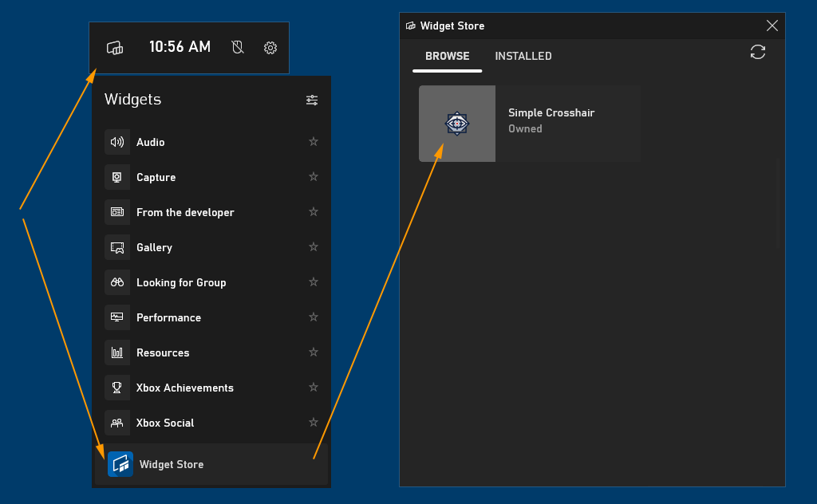Click the Capture widget icon
The image size is (817, 504).
pyautogui.click(x=117, y=177)
